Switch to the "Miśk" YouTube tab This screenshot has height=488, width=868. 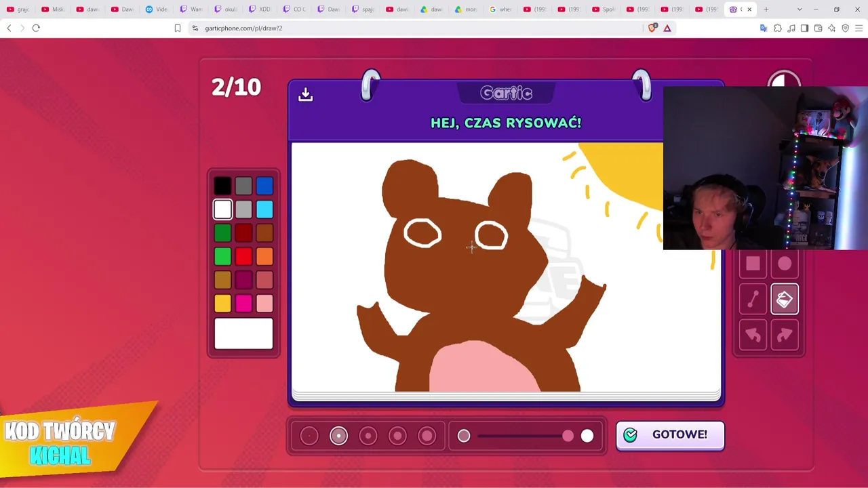(53, 9)
